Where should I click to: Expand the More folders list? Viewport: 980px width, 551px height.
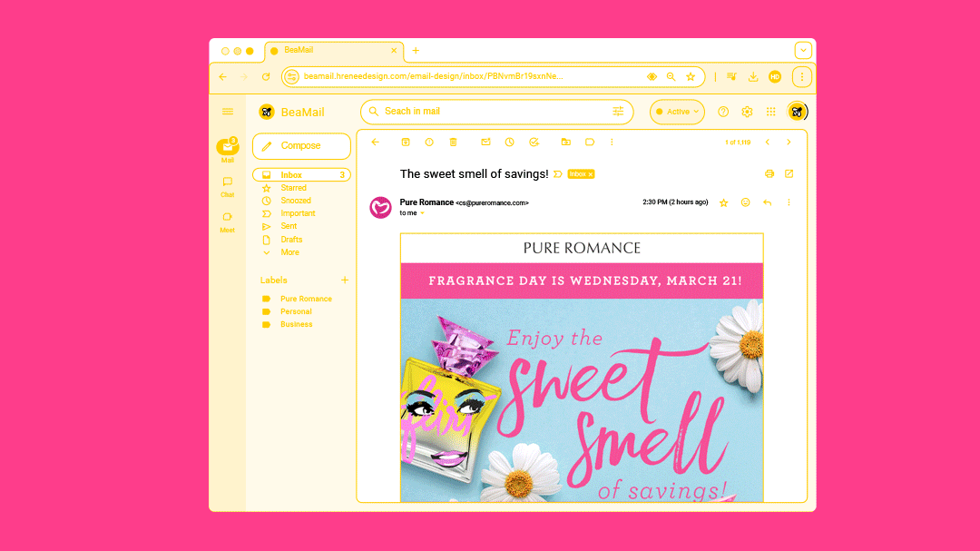[x=289, y=252]
